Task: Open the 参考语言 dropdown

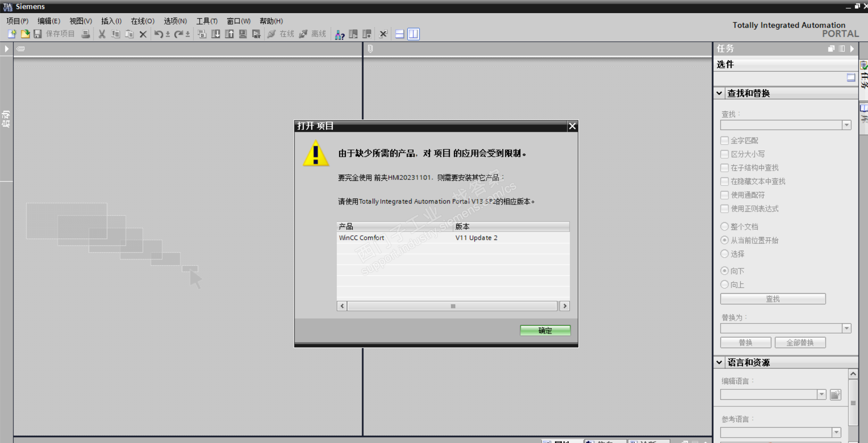Action: click(x=836, y=433)
